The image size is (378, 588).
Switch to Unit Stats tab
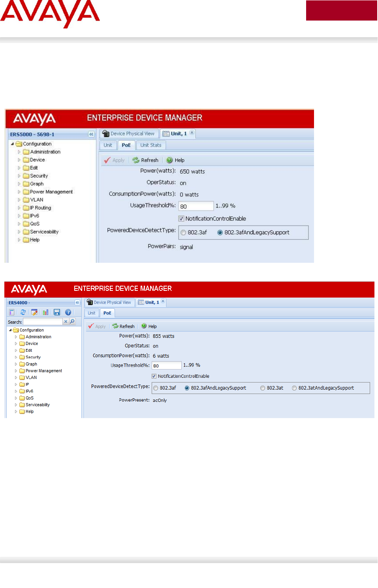151,145
